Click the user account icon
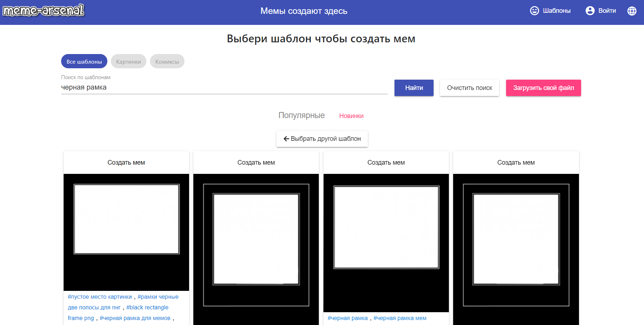The width and height of the screenshot is (644, 325). (590, 11)
